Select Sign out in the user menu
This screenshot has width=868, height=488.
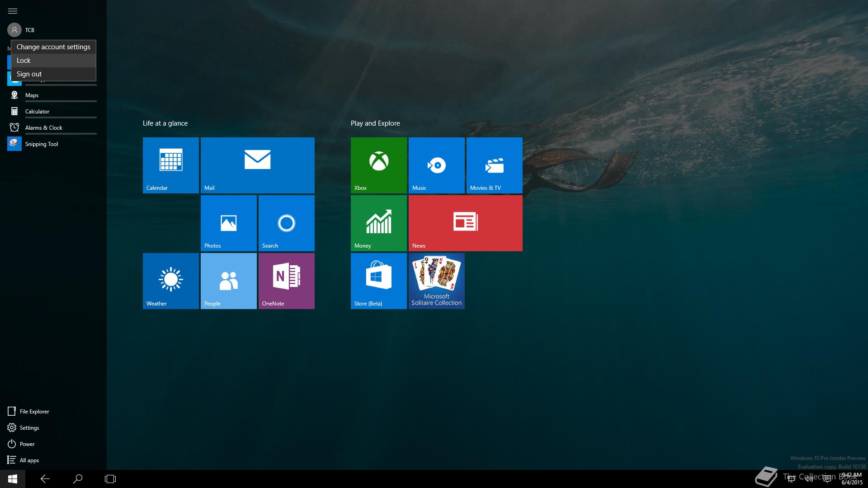coord(53,74)
